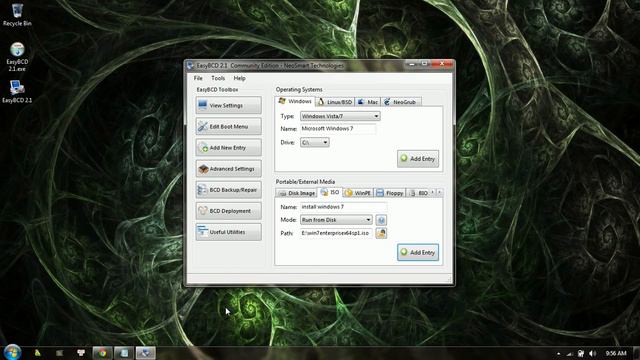Click the taskbar window button right of Chrome
The image size is (640, 360).
124,353
